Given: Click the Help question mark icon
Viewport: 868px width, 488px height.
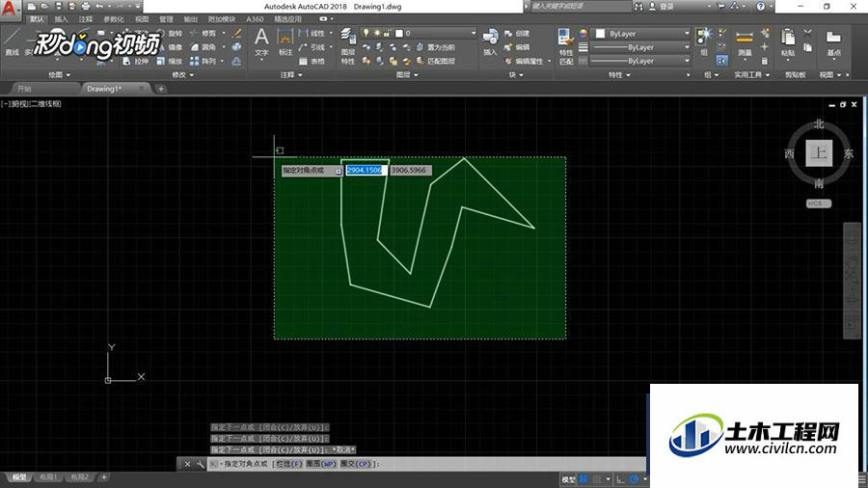Looking at the screenshot, I should coord(761,7).
